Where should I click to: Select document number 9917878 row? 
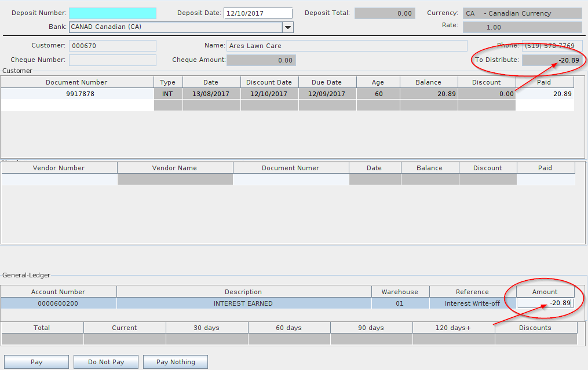tap(77, 94)
